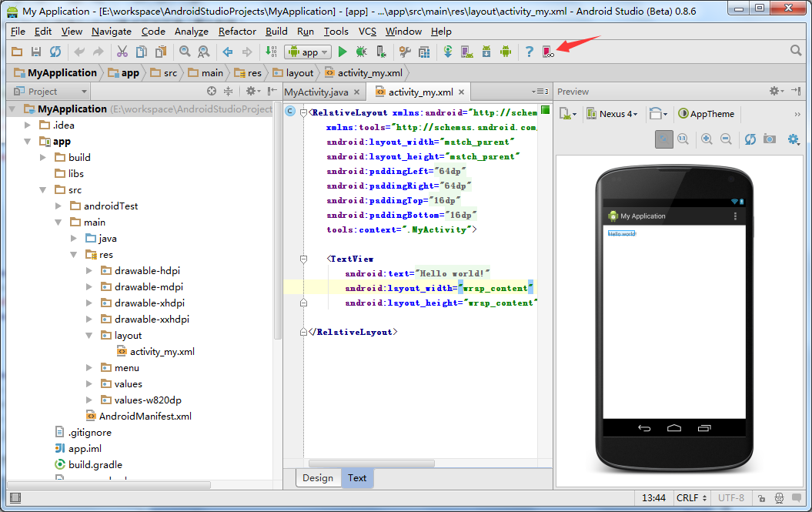
Task: Run the app with the green play button
Action: [x=343, y=52]
